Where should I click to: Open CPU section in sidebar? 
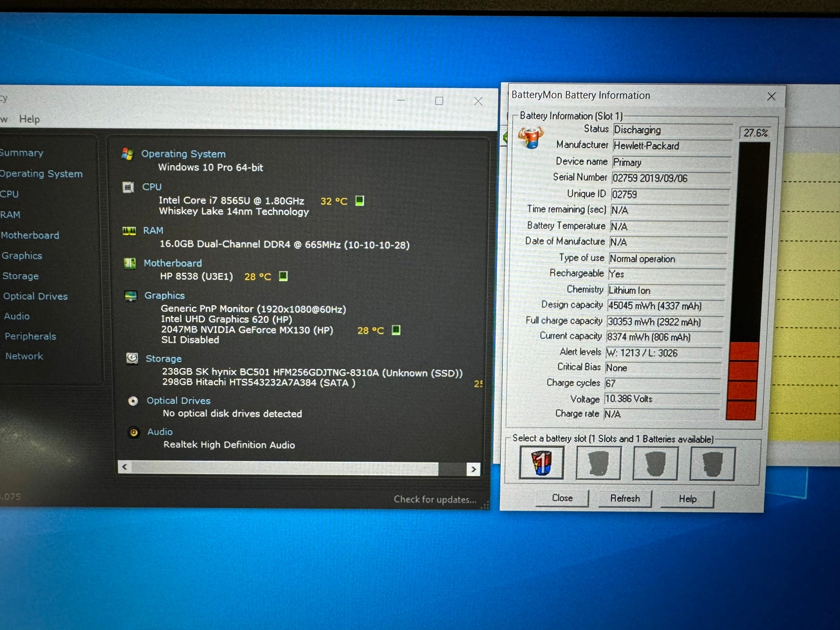click(x=9, y=194)
